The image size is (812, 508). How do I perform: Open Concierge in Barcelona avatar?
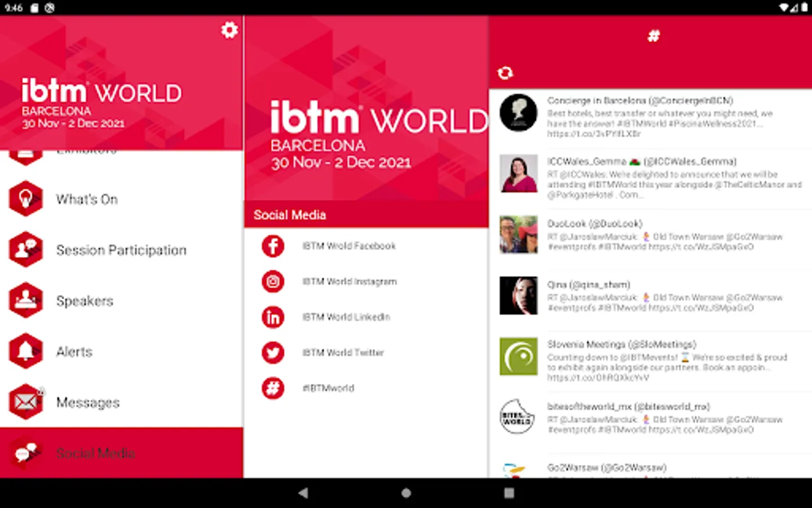pyautogui.click(x=518, y=113)
